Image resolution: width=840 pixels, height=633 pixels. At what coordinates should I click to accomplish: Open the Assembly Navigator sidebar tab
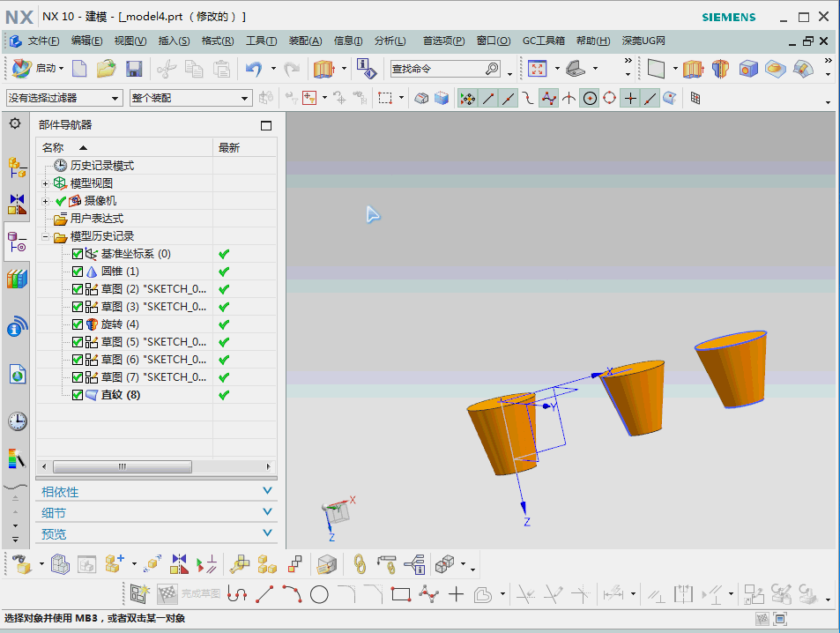tap(17, 168)
